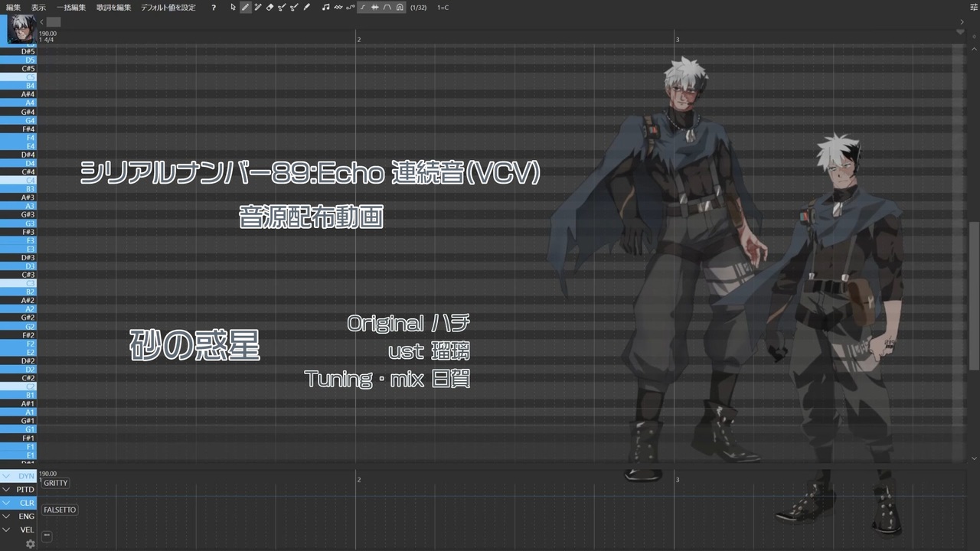Deselect the highlighted DYN expression
980x551 pixels.
25,474
